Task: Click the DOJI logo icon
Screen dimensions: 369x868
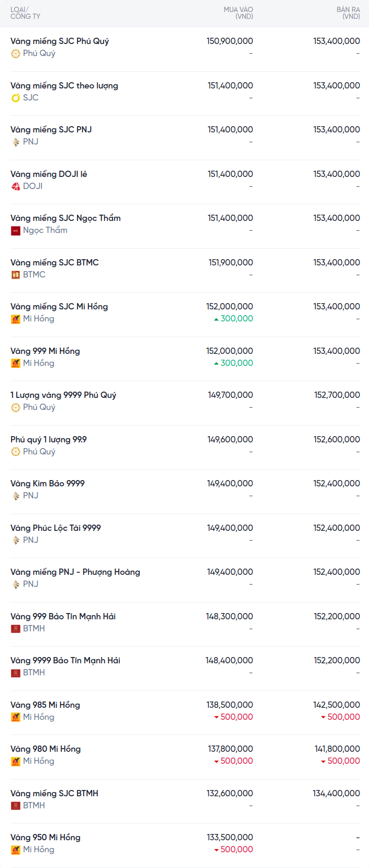Action: pyautogui.click(x=16, y=186)
